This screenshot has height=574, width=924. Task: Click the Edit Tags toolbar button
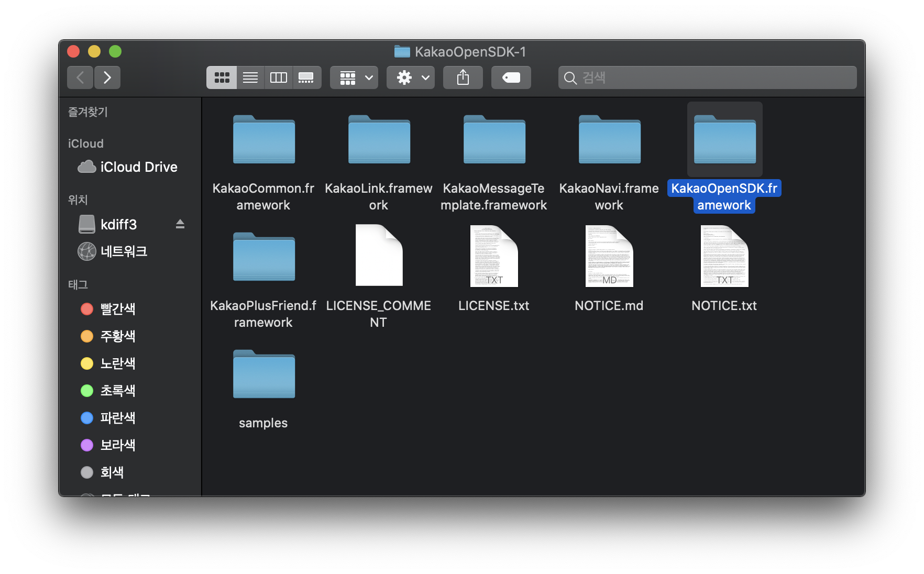click(511, 78)
